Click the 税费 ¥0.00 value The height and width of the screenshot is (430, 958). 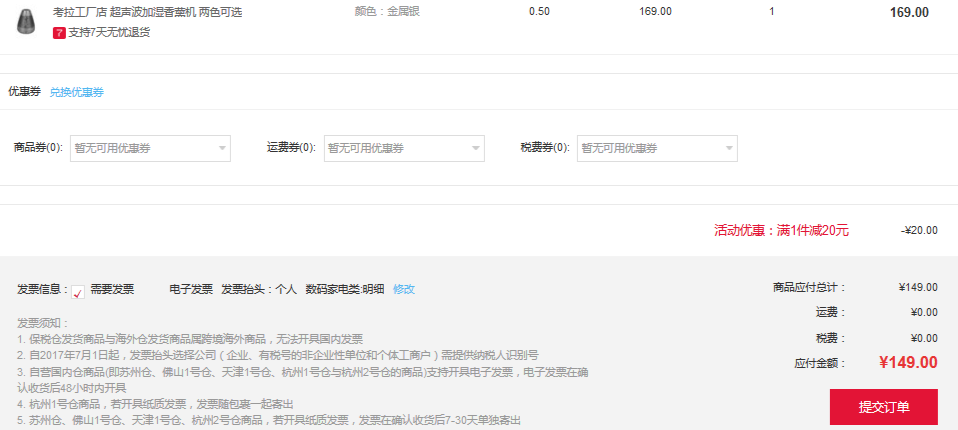924,338
